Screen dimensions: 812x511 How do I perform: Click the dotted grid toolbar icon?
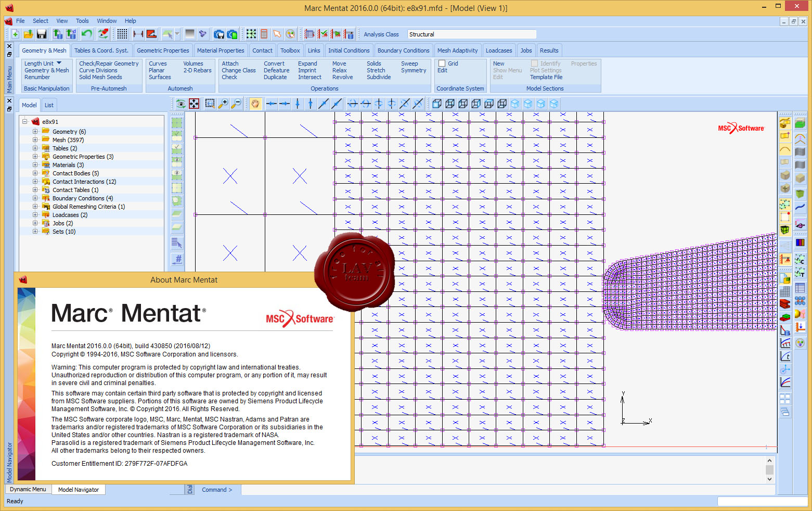click(x=122, y=34)
